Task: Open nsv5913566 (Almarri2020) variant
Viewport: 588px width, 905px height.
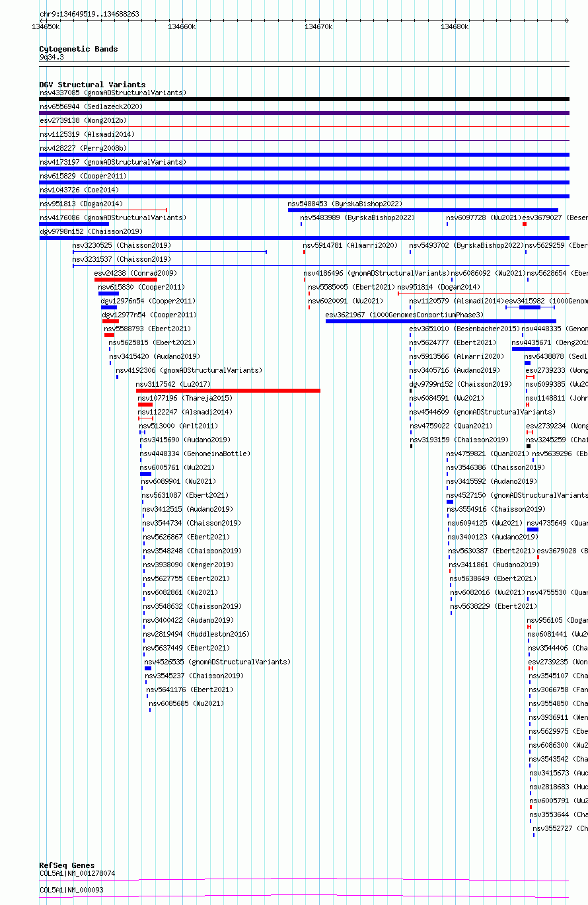Action: tap(457, 356)
